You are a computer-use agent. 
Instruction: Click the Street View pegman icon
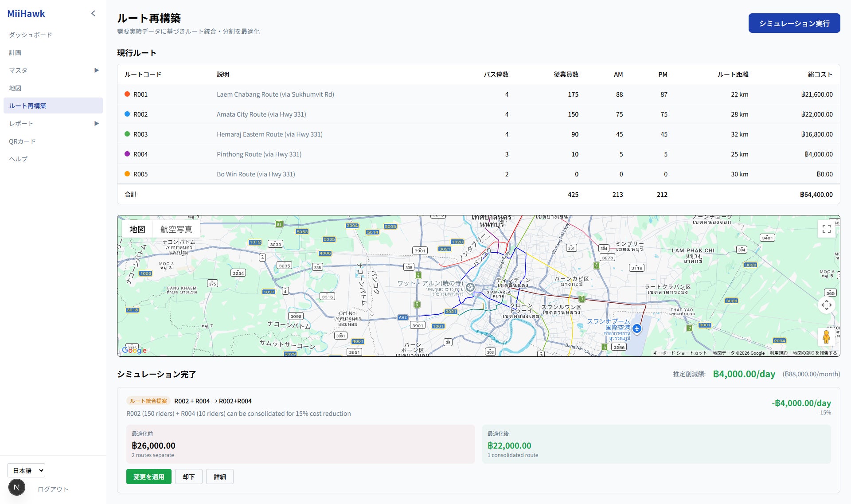826,337
